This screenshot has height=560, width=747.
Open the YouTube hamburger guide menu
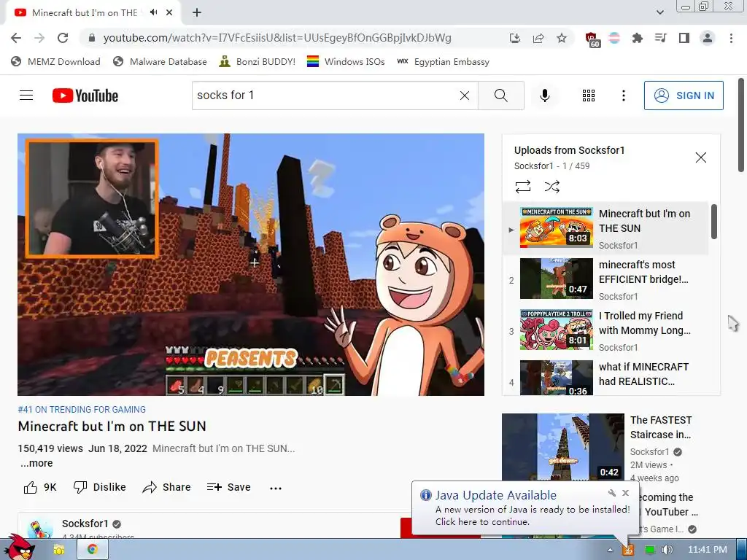[26, 96]
